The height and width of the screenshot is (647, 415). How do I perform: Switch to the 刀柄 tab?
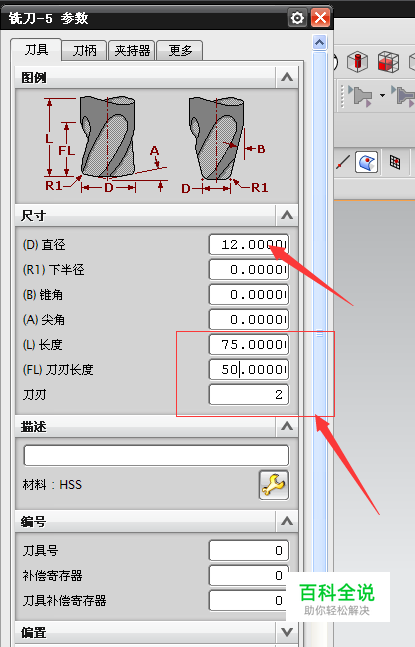click(x=85, y=51)
